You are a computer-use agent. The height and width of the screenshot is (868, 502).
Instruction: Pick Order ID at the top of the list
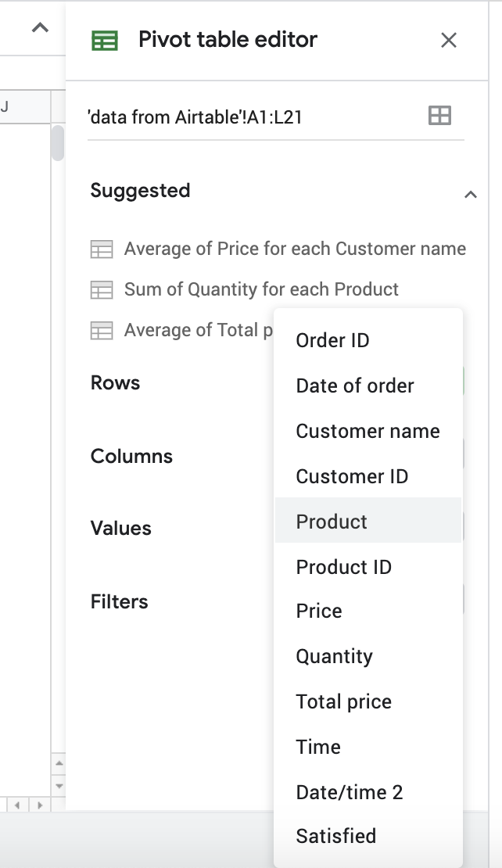pos(332,340)
